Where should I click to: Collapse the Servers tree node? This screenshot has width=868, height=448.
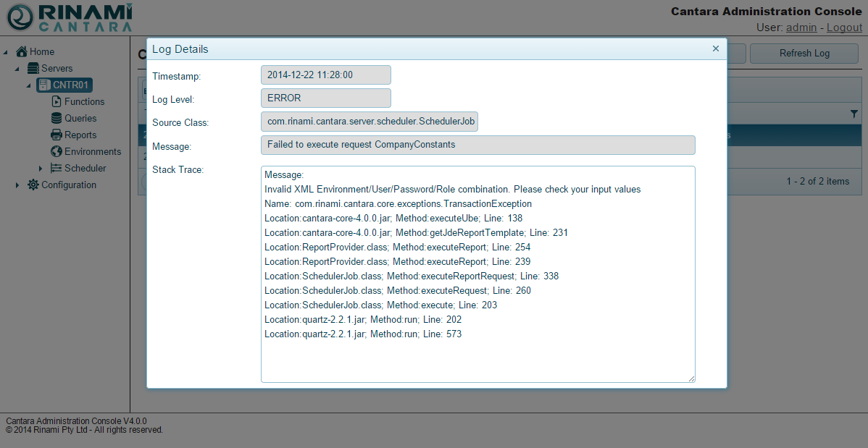[17, 69]
